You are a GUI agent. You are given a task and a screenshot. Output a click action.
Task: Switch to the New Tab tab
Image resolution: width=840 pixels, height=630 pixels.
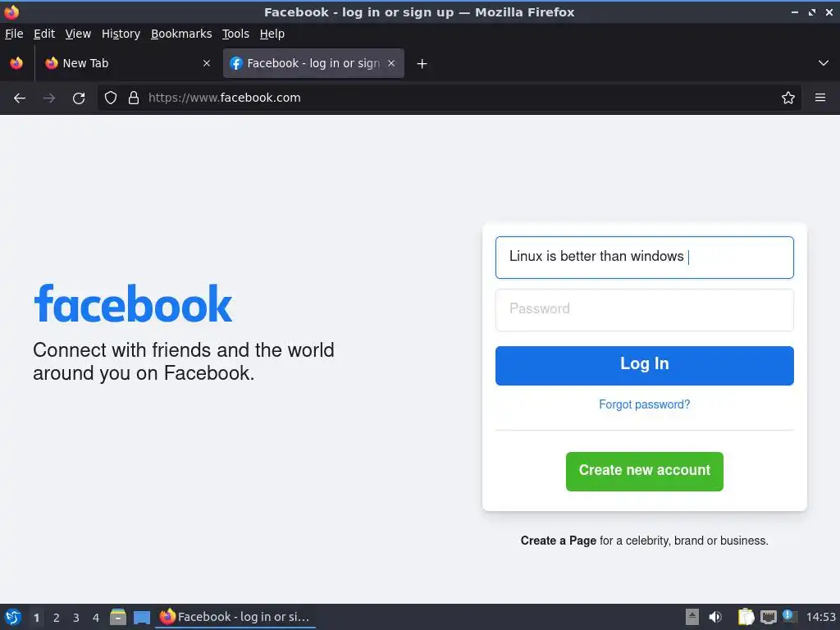127,63
